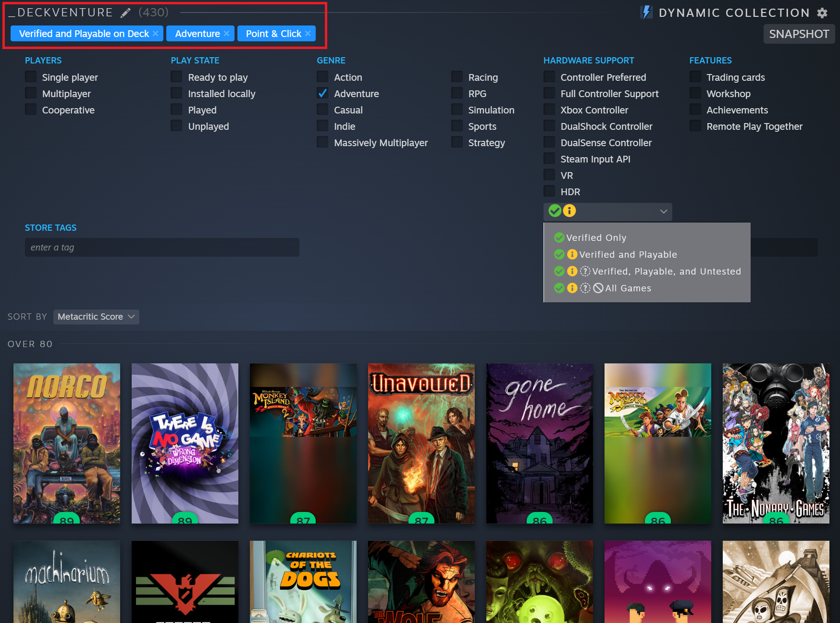Collapse the Deck compatibility dropdown
The image size is (840, 623).
[607, 212]
